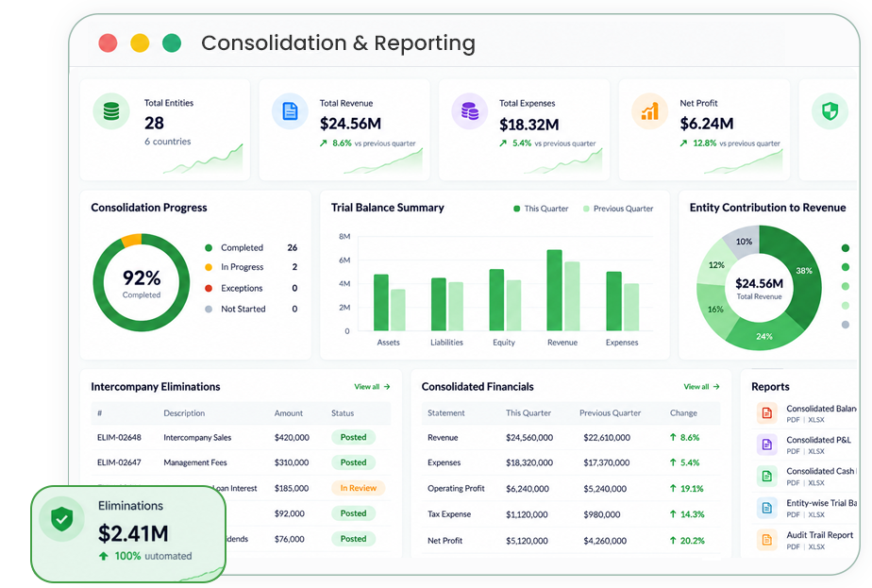This screenshot has height=588, width=872.
Task: Click the Previous Quarter column header
Action: pyautogui.click(x=610, y=412)
